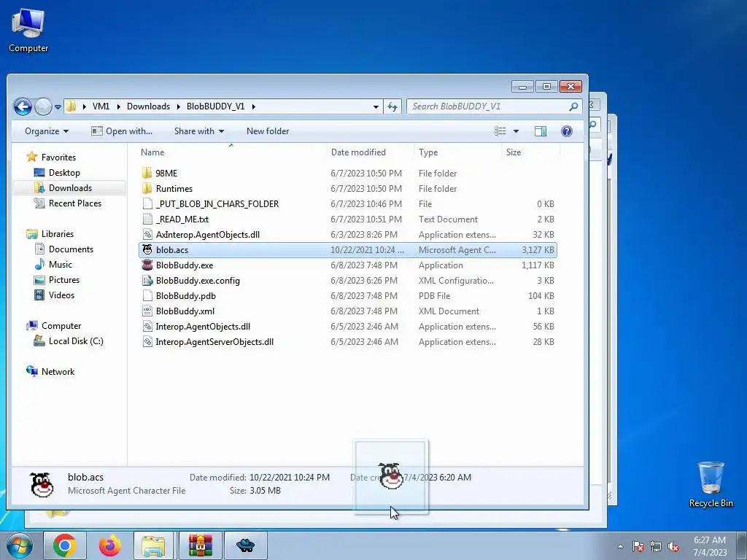The height and width of the screenshot is (560, 747).
Task: Go back with the Explorer back arrow
Action: (x=23, y=106)
